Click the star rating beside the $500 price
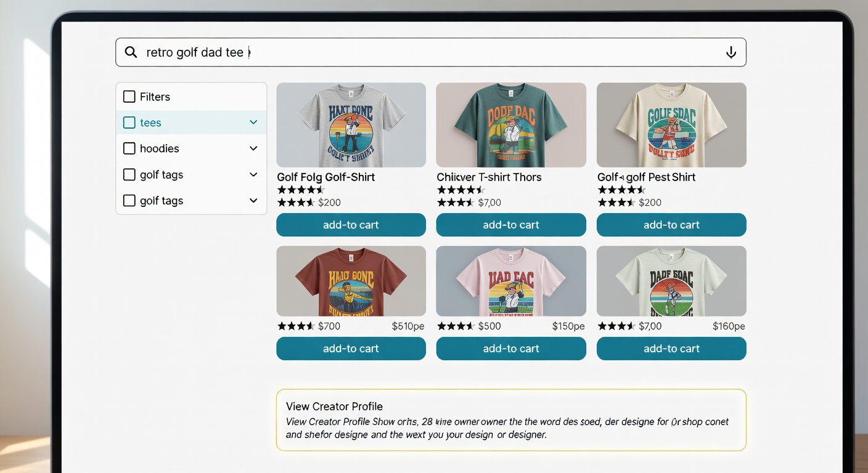The height and width of the screenshot is (473, 868). [x=456, y=326]
